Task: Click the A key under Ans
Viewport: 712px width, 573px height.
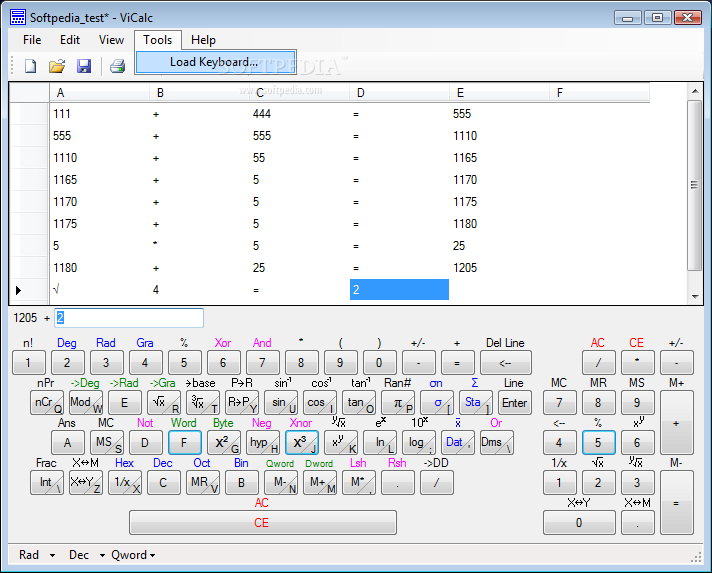Action: [x=68, y=443]
